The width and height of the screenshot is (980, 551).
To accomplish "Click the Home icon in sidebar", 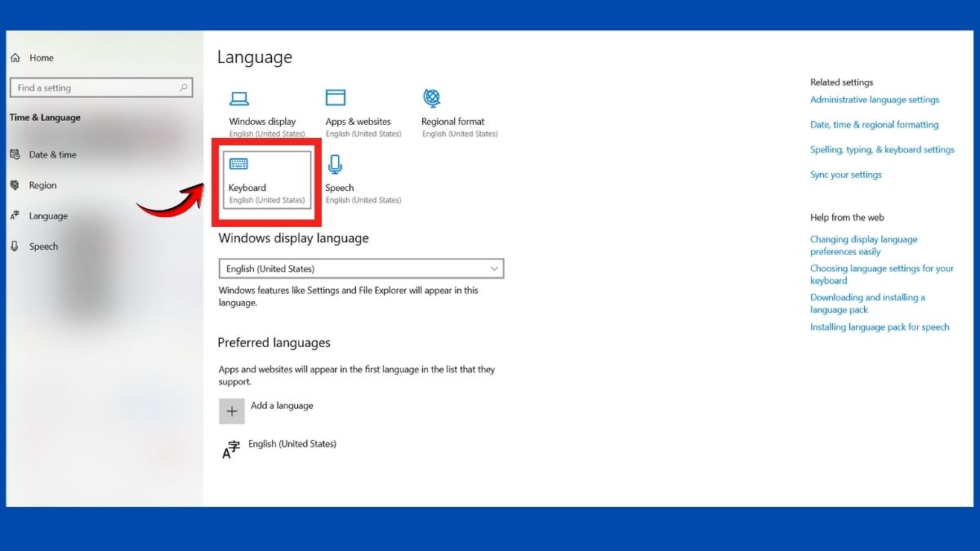I will [15, 58].
